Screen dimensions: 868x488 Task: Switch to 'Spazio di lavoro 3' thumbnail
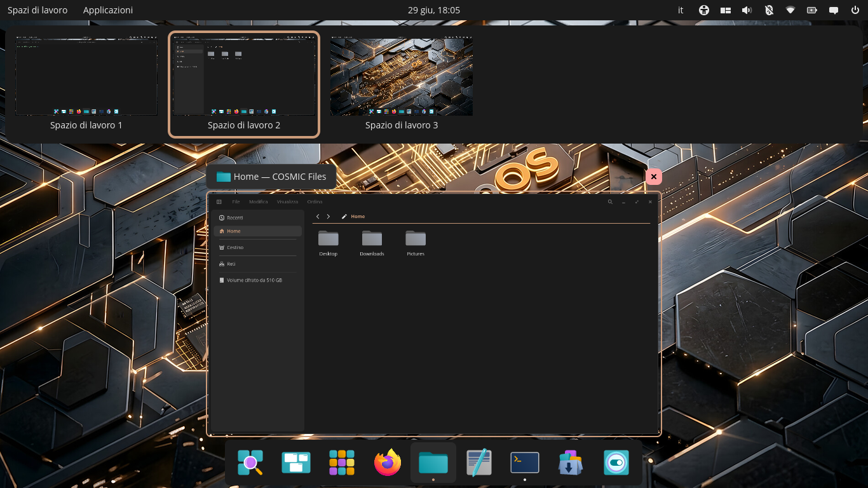(402, 84)
